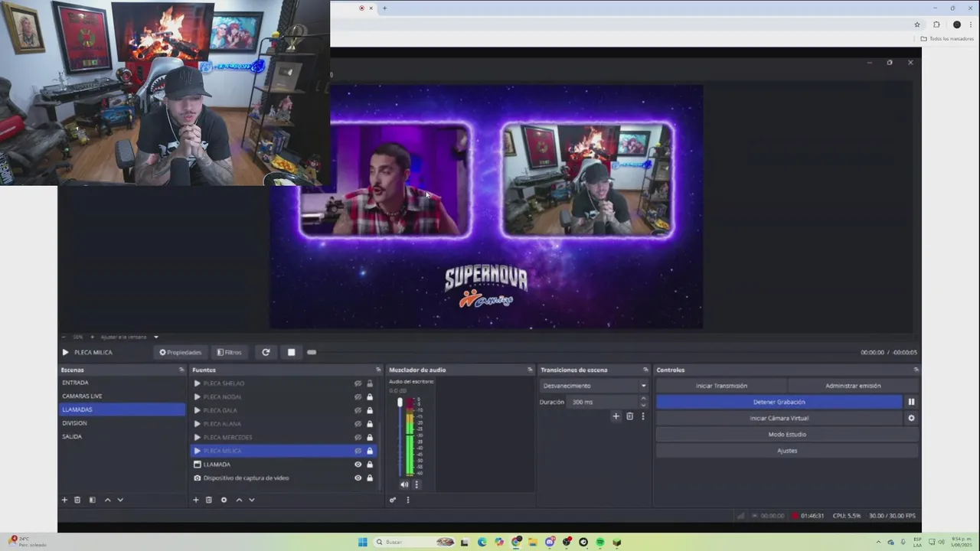Open Audio del escritorio options menu

click(416, 484)
